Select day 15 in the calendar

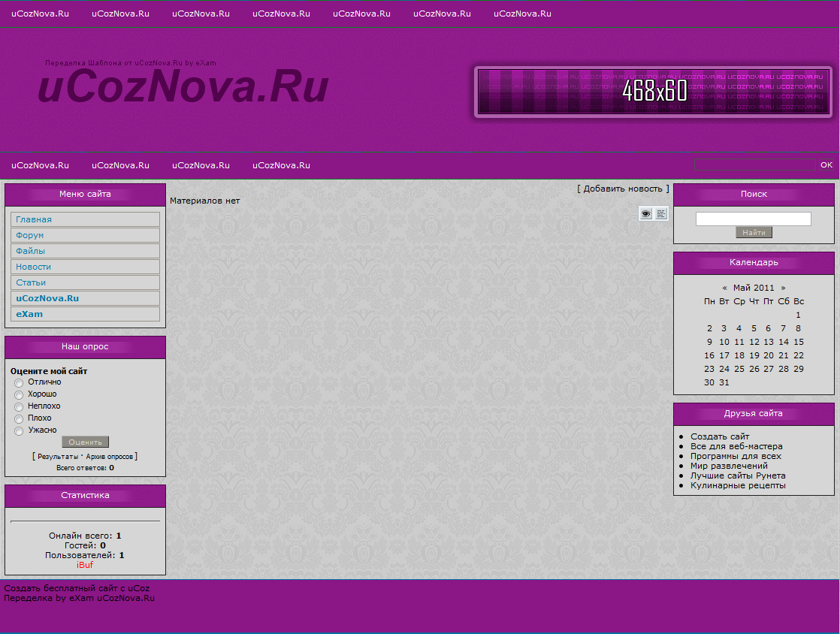(x=798, y=343)
